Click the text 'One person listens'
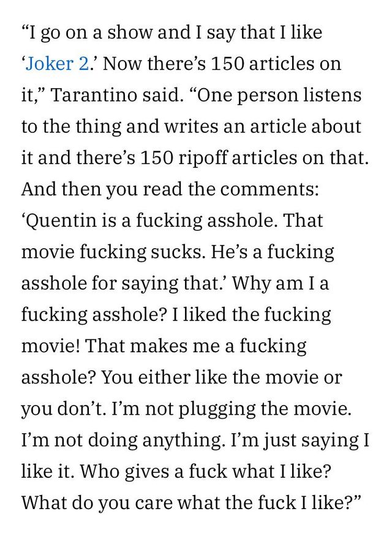The image size is (392, 544). pos(281,96)
